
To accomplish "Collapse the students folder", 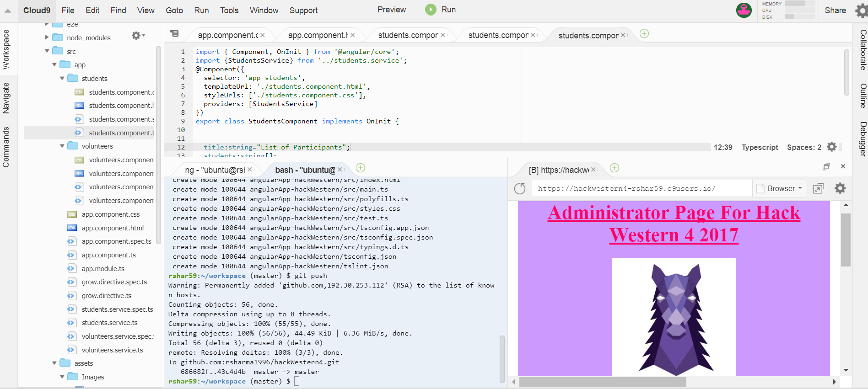I will click(x=62, y=79).
